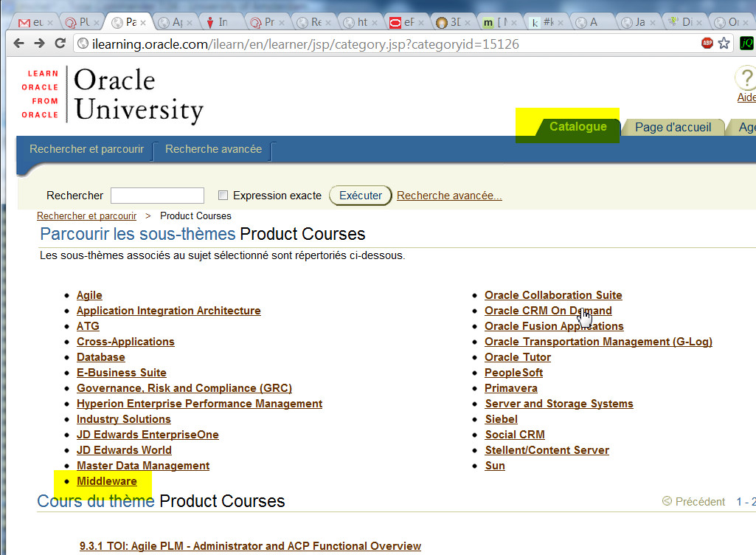Open the PeopleSoft link

point(513,373)
